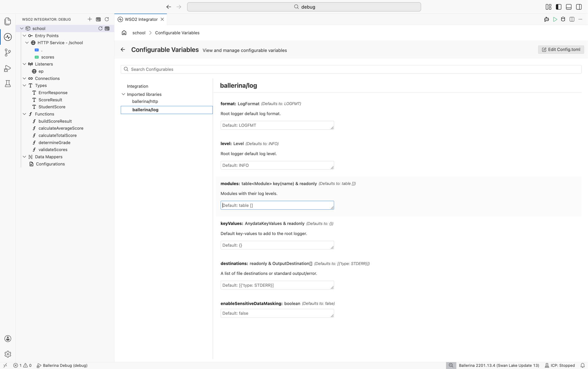Focus the Search Configurables field
588x369 pixels.
pos(351,69)
